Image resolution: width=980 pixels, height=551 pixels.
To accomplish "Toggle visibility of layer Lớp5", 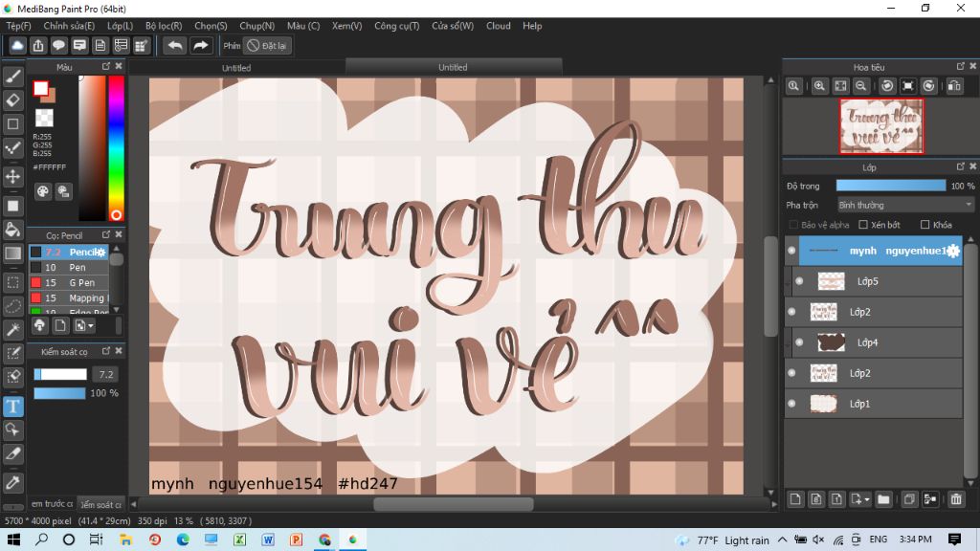I will pyautogui.click(x=799, y=281).
